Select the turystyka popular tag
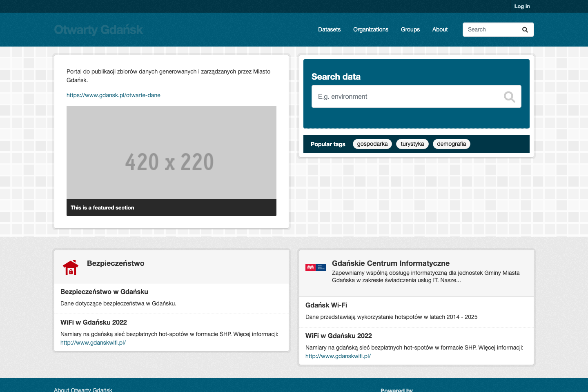Screen dimensions: 588x392 [x=412, y=144]
